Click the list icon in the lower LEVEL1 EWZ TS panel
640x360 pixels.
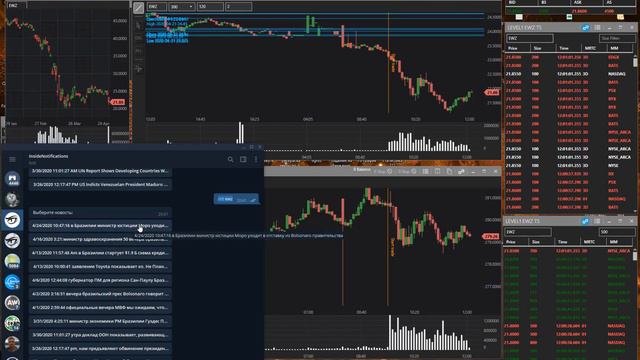click(x=597, y=221)
